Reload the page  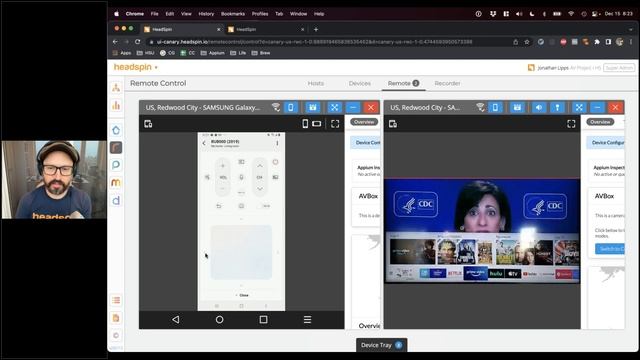(x=138, y=42)
